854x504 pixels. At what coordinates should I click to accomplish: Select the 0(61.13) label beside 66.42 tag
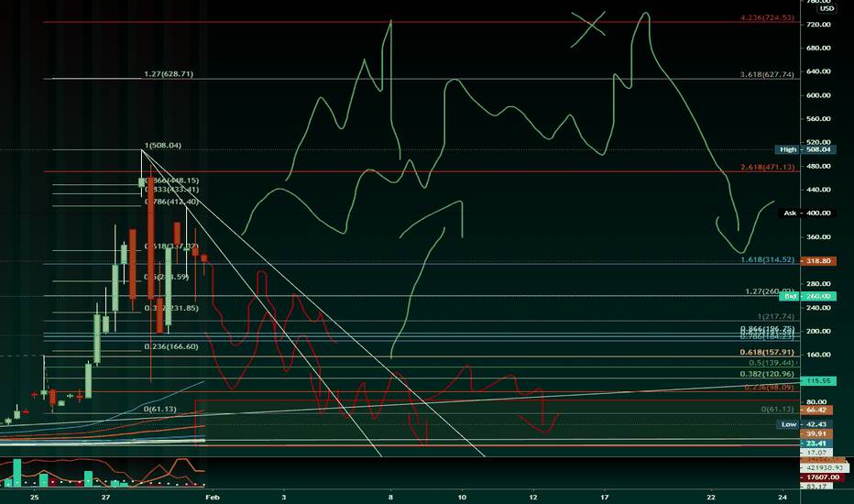(x=778, y=410)
